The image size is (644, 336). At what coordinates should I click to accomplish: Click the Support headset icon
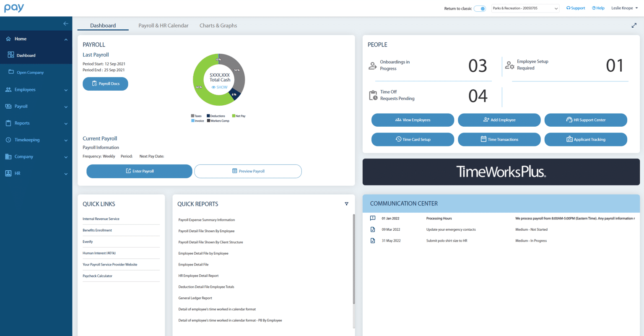pyautogui.click(x=569, y=8)
